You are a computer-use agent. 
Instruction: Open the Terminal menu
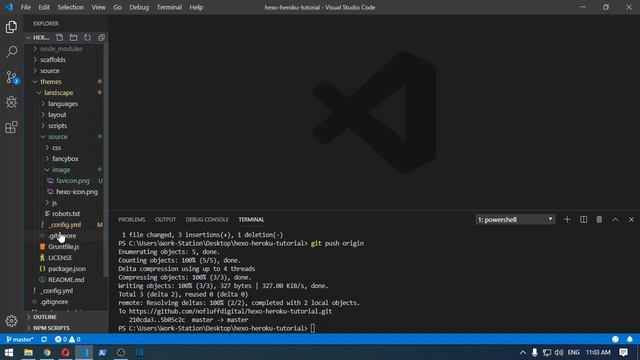coord(169,7)
